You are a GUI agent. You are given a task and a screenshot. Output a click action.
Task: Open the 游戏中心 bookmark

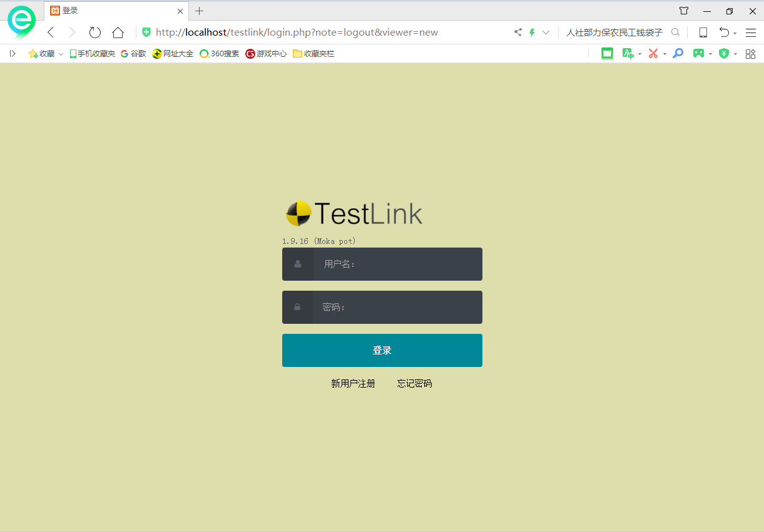pyautogui.click(x=266, y=54)
